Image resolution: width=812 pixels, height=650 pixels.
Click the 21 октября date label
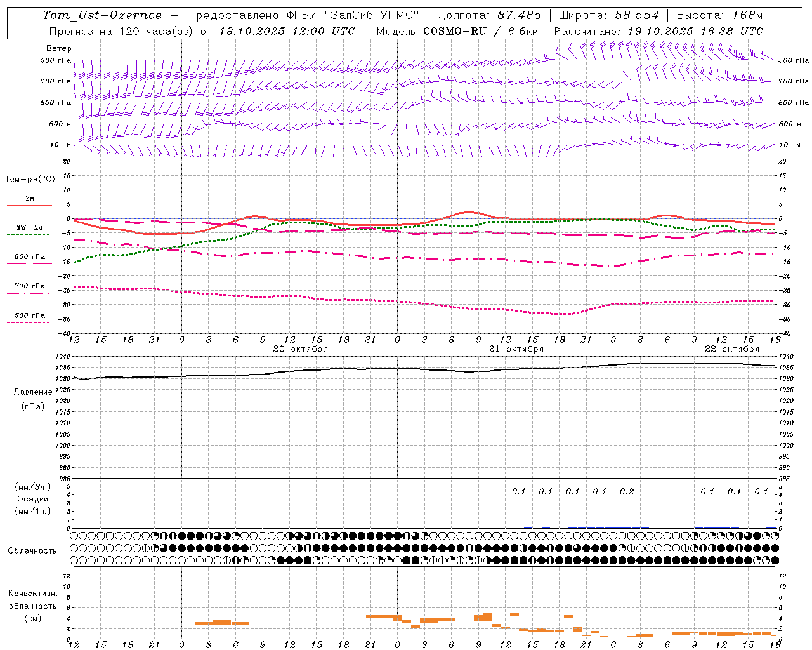(516, 349)
